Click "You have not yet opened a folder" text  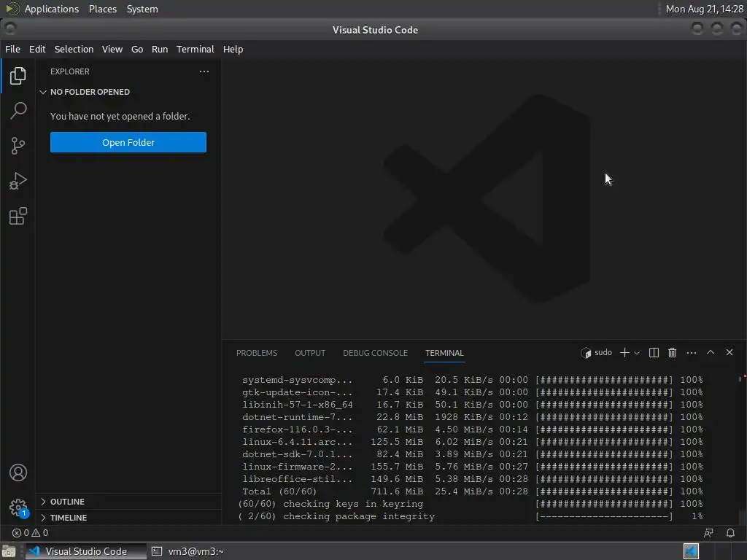[x=120, y=116]
